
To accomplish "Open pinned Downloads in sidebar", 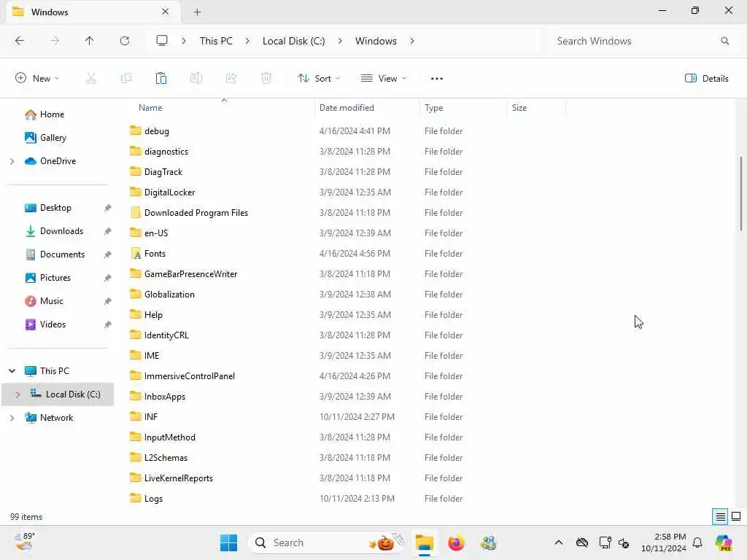I will (61, 231).
